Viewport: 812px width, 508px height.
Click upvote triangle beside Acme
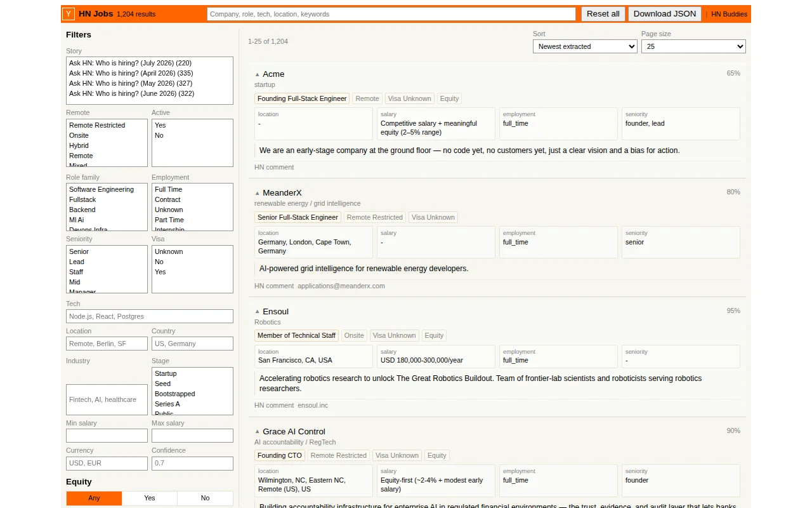[x=258, y=74]
